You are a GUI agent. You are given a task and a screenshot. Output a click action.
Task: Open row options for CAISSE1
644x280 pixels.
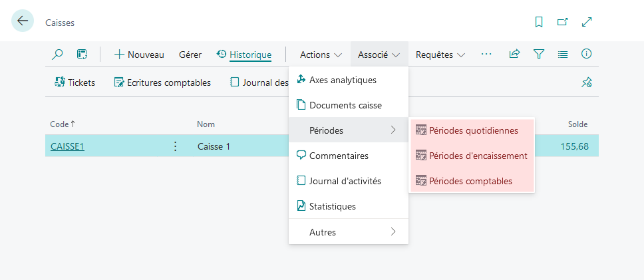pyautogui.click(x=176, y=146)
